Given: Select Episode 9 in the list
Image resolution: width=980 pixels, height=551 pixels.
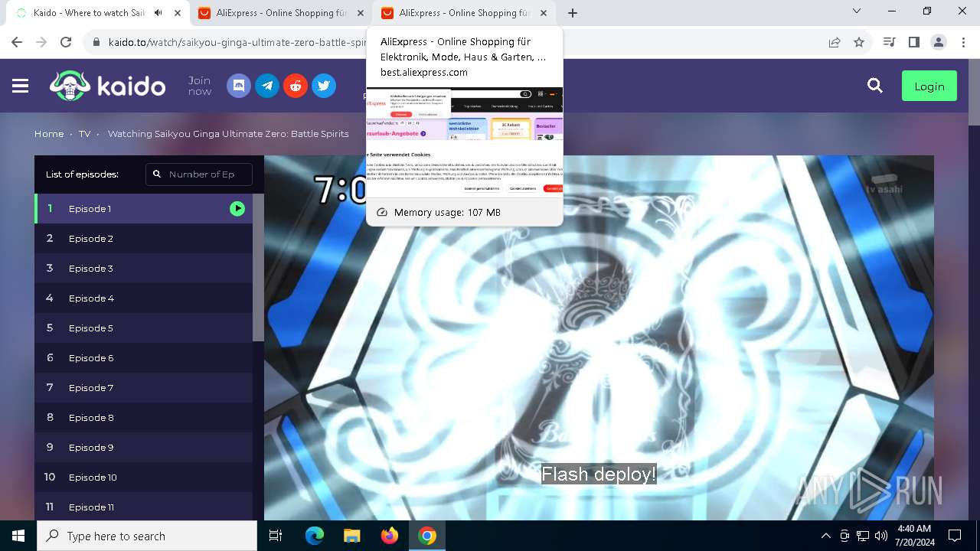Looking at the screenshot, I should [x=143, y=447].
